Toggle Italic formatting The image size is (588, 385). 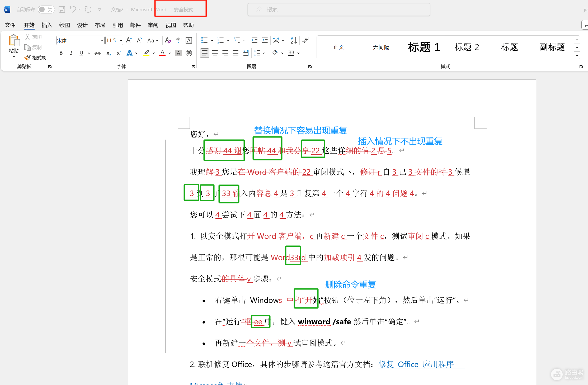pyautogui.click(x=71, y=53)
